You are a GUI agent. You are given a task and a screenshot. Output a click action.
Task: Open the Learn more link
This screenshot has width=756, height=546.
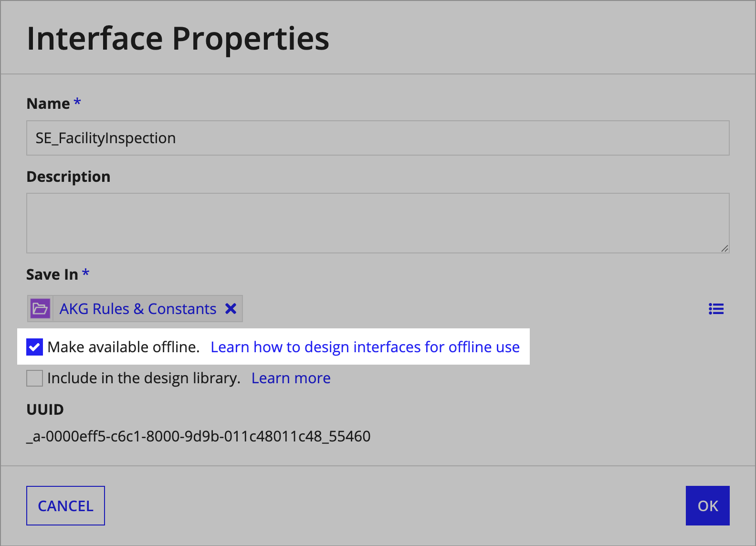click(x=291, y=378)
